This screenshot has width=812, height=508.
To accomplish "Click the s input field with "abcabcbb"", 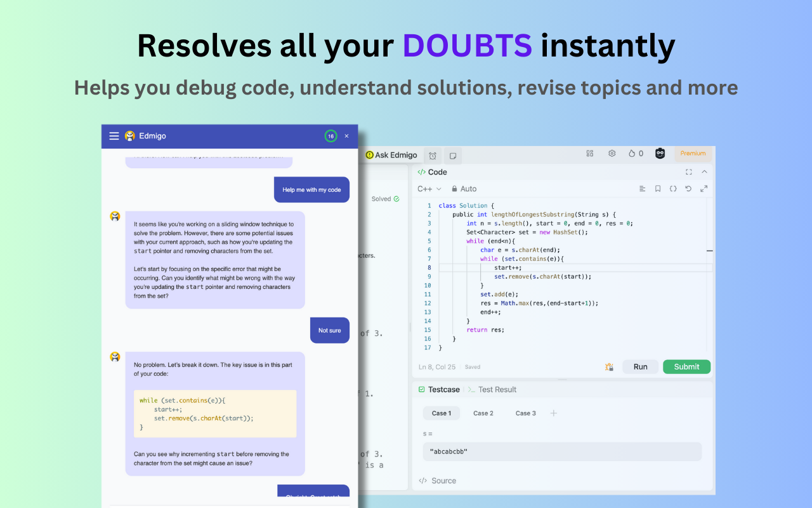I will pyautogui.click(x=562, y=451).
